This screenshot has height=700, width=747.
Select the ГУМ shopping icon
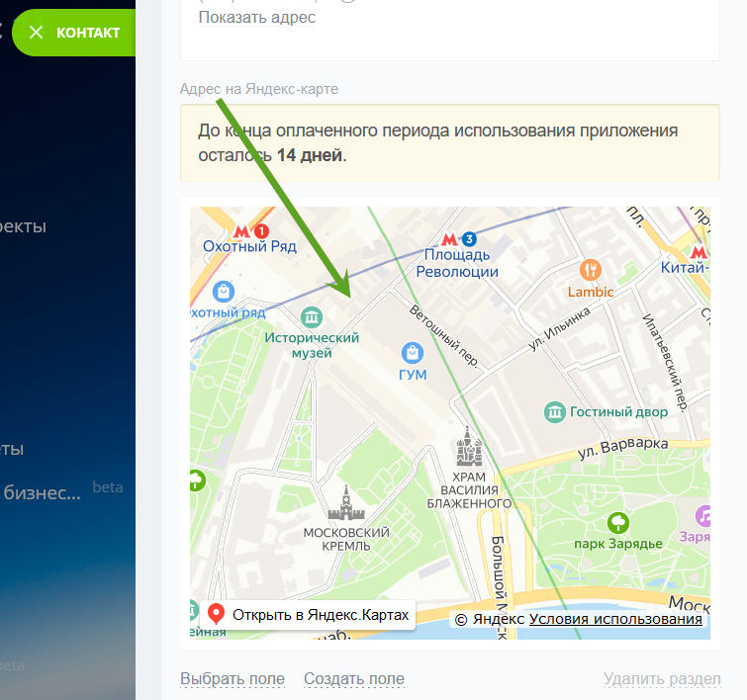(413, 353)
